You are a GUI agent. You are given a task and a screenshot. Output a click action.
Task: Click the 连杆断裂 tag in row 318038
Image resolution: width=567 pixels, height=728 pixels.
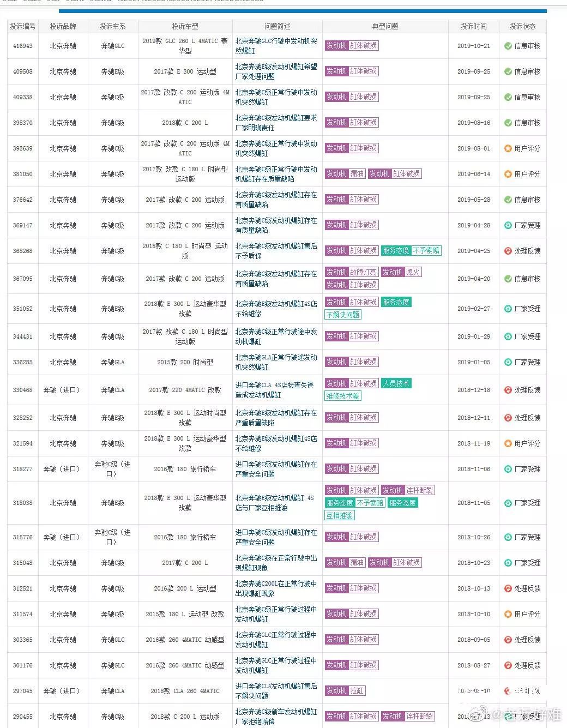coord(420,490)
